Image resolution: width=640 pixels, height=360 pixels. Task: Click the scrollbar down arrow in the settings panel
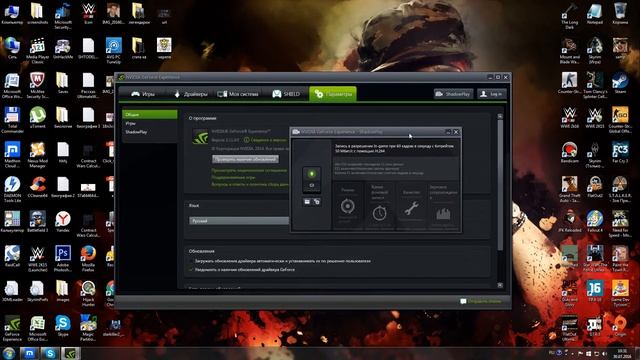500,285
